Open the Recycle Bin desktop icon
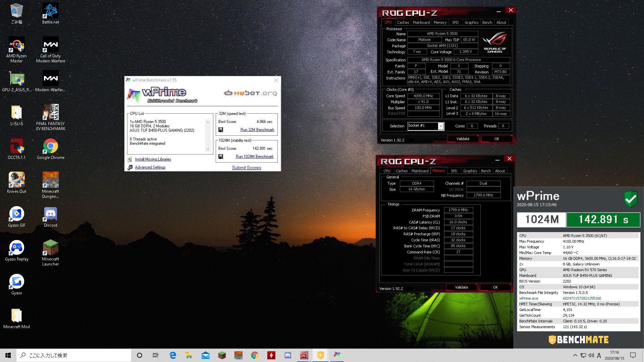 [x=16, y=14]
